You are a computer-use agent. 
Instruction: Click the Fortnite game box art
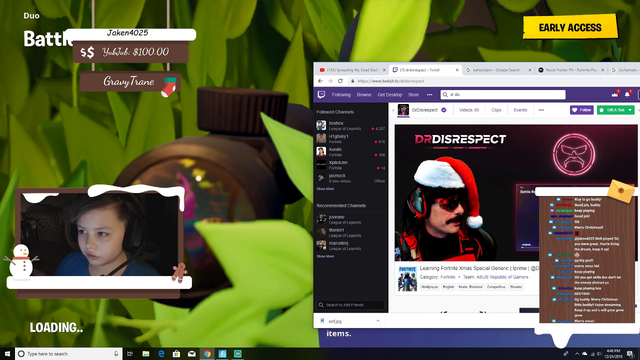(x=407, y=278)
